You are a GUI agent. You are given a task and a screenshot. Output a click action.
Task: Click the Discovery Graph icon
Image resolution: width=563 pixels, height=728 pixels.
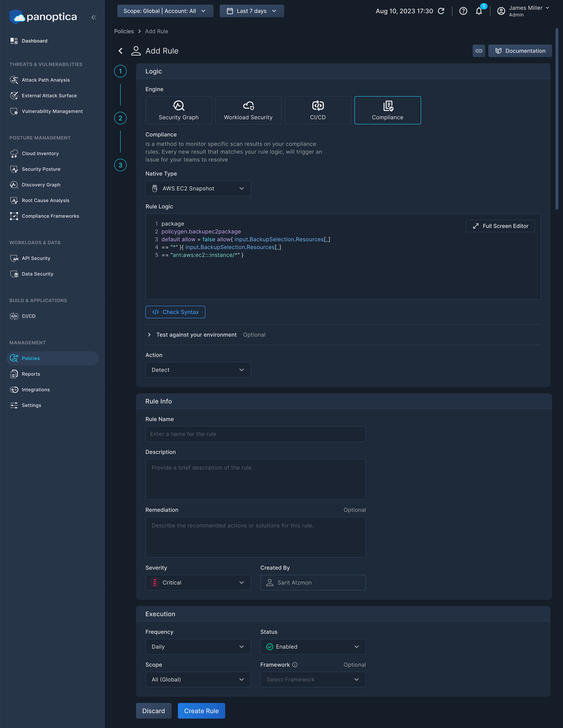tap(14, 185)
